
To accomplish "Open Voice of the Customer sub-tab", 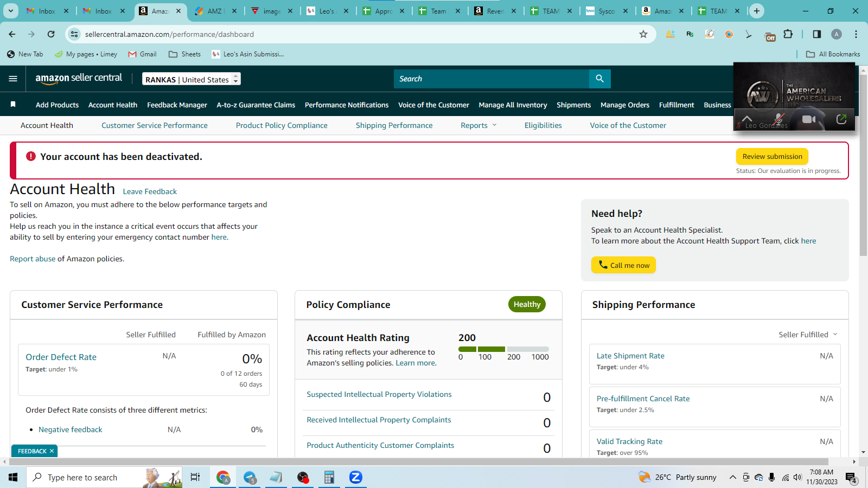I will (x=628, y=125).
